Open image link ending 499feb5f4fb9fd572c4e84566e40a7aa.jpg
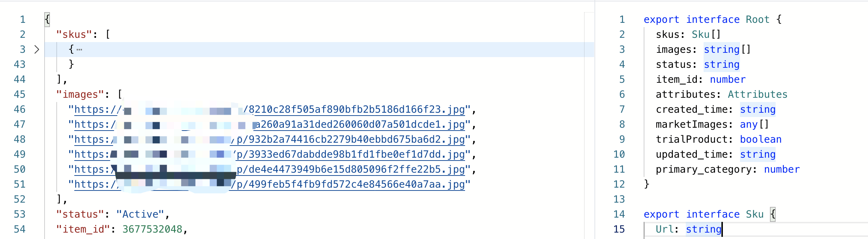The image size is (868, 239). point(270,184)
